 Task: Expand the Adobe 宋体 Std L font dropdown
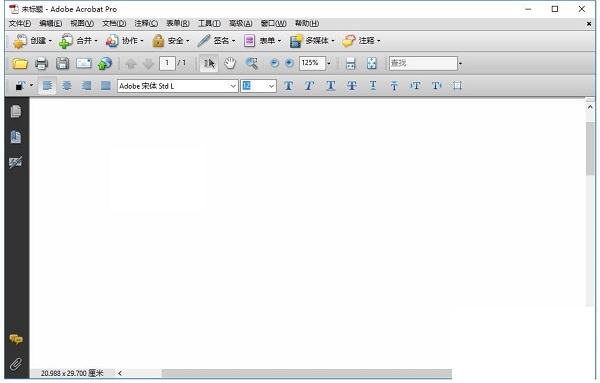233,86
